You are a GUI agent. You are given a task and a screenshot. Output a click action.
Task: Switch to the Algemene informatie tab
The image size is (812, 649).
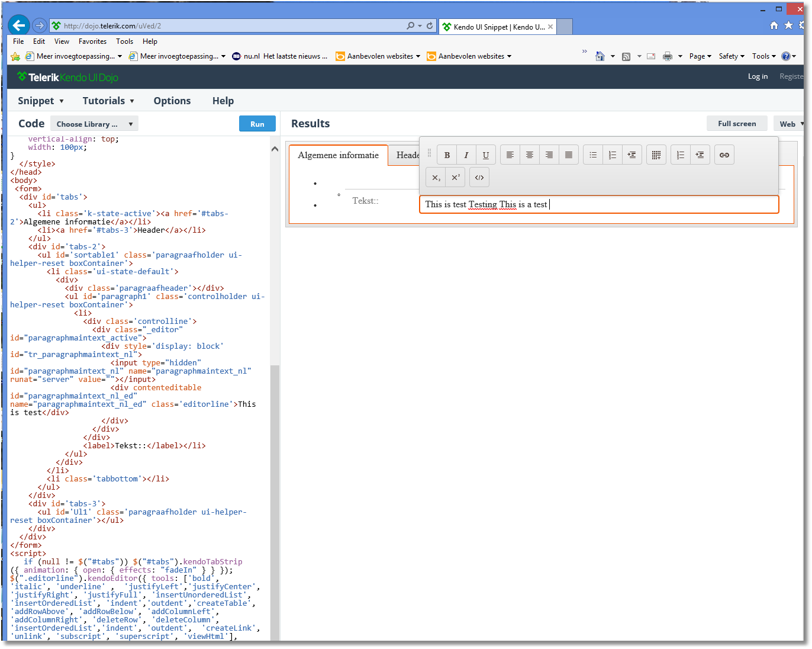338,155
